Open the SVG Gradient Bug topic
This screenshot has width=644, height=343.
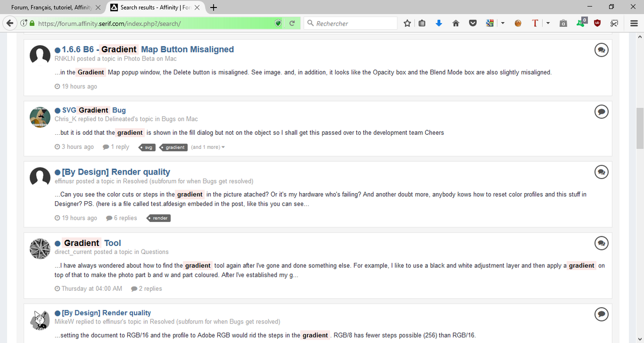[94, 110]
